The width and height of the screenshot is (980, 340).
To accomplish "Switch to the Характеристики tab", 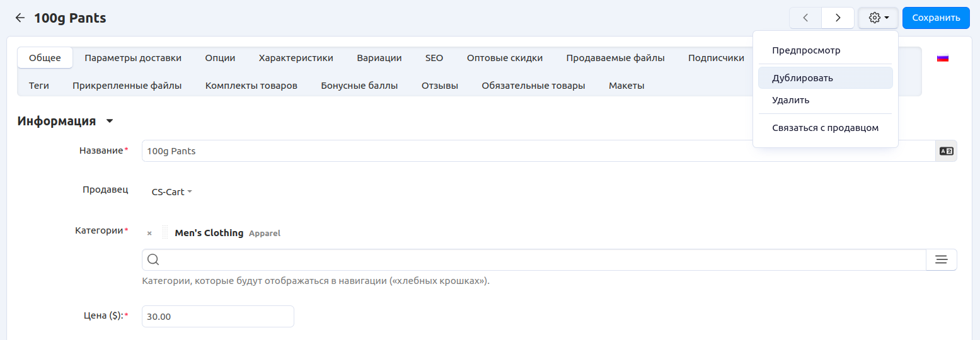I will [x=296, y=58].
